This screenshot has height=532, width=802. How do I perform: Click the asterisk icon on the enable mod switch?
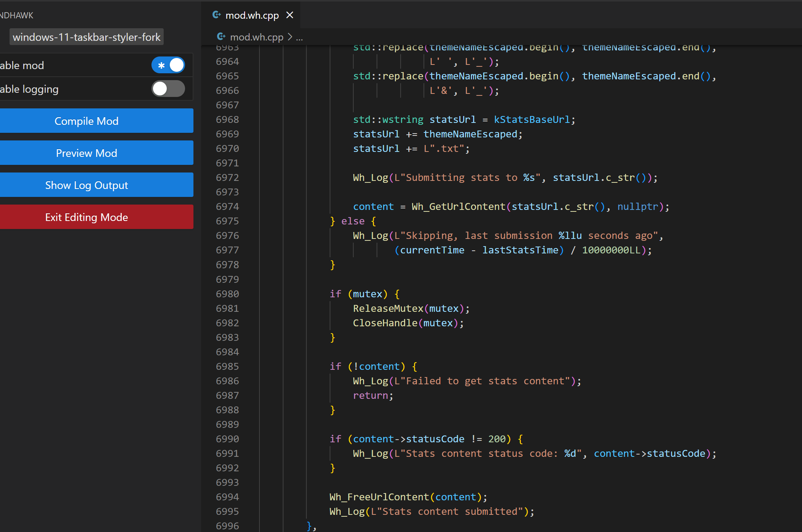161,65
